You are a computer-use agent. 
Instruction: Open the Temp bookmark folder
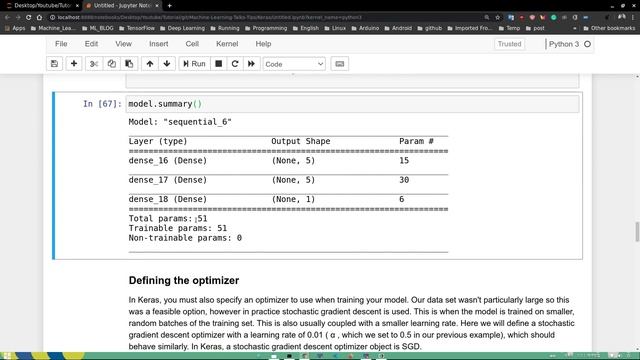click(509, 28)
